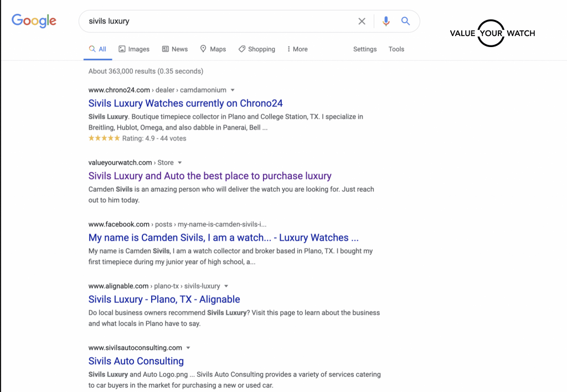Expand dropdown arrow beside sivilsautoconsulting.com URL

[x=188, y=348]
